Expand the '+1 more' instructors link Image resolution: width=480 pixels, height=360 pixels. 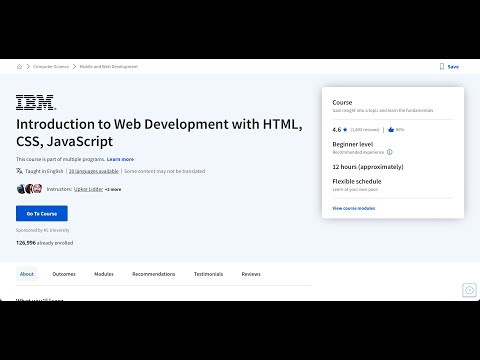(x=113, y=189)
